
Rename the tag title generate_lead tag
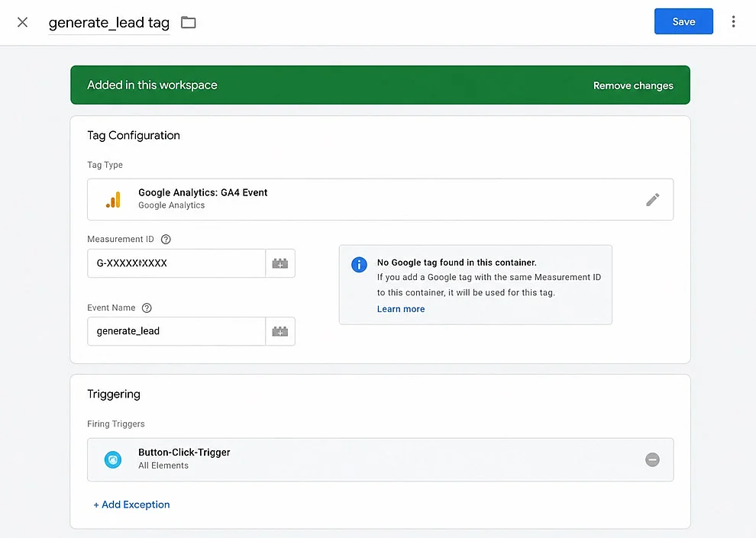109,23
